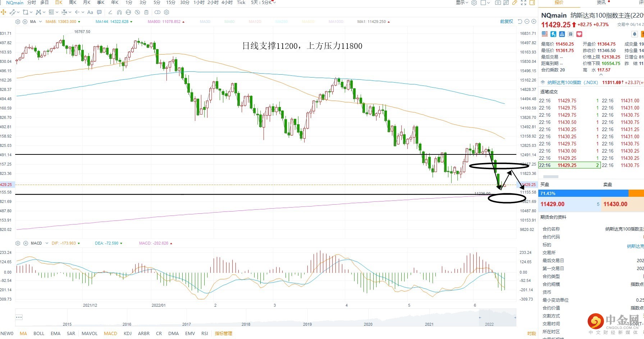Screen dimensions: 644x339
Task: Open the 显示 display dropdown
Action: [x=462, y=3]
